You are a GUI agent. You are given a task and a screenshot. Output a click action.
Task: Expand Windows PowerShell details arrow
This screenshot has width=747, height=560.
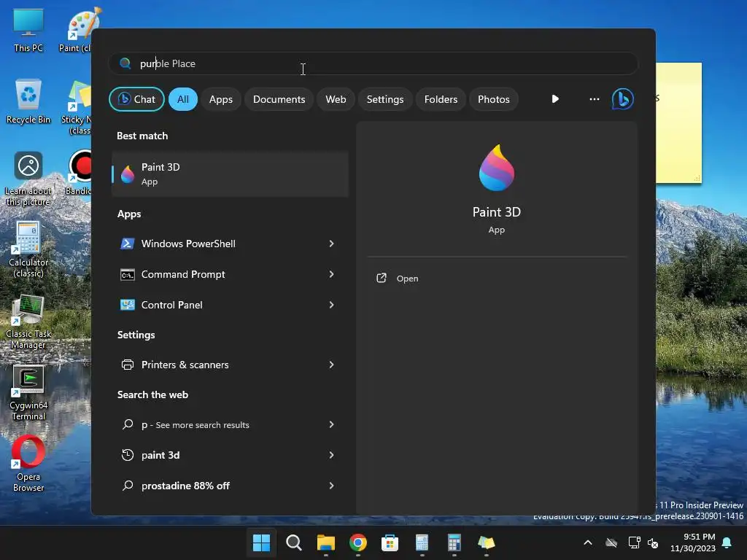332,244
